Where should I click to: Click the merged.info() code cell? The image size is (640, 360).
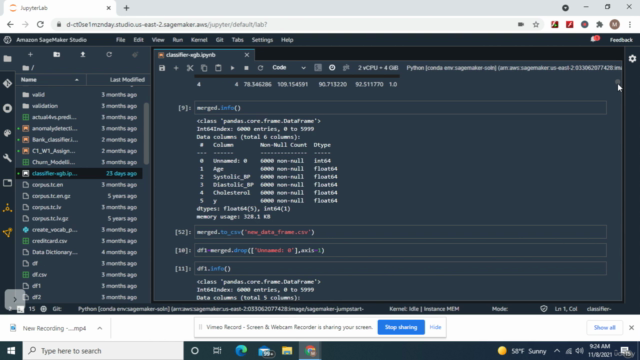pyautogui.click(x=400, y=108)
